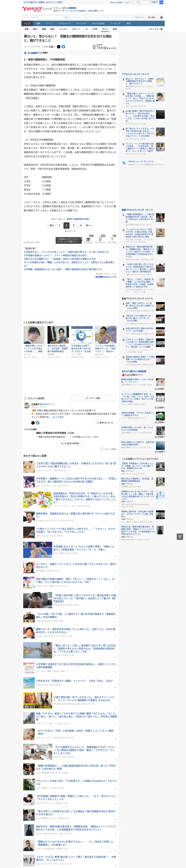Click the ウェブ検索 field at top
Image resolution: width=186 pixels, height=868 pixels.
point(140,2)
